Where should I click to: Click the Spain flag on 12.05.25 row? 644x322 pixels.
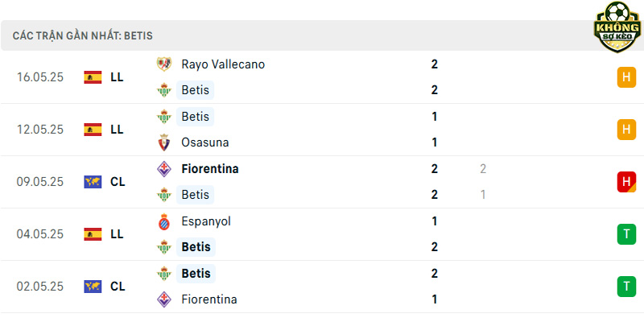coord(93,130)
